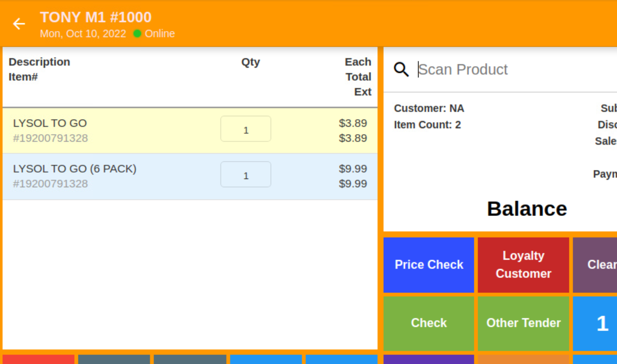
Task: Select the Loyalty Customer button
Action: pyautogui.click(x=523, y=265)
